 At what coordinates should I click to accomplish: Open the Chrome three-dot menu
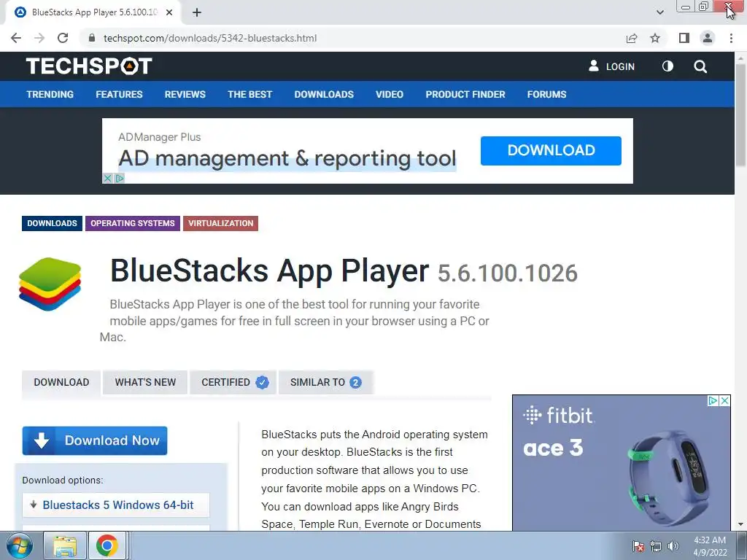pos(731,38)
